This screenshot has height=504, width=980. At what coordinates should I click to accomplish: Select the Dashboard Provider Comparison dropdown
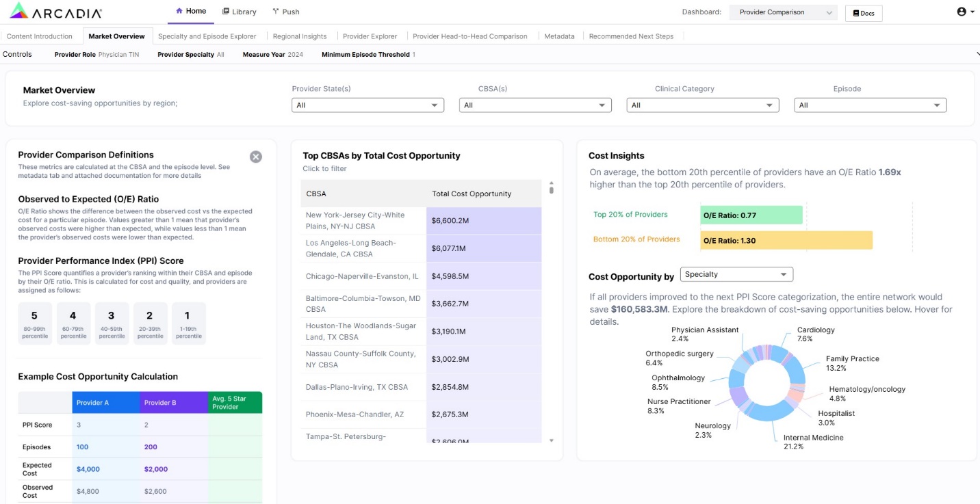click(783, 12)
